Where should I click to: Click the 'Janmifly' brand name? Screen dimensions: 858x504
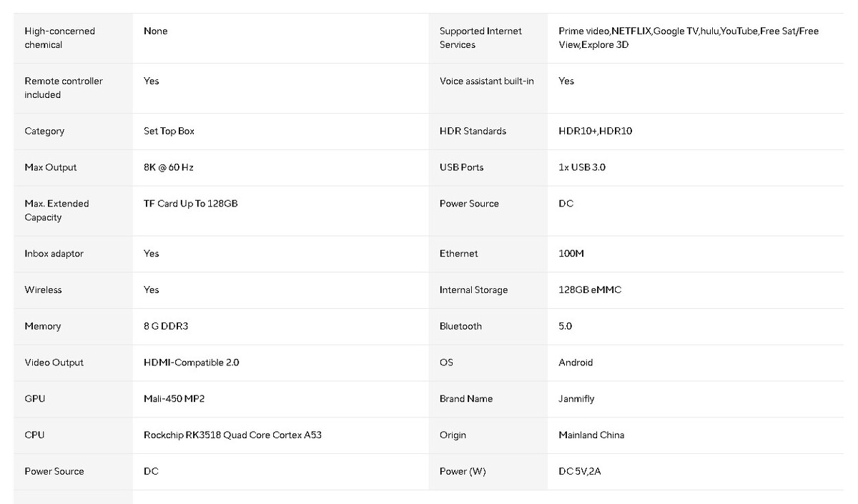click(x=576, y=399)
